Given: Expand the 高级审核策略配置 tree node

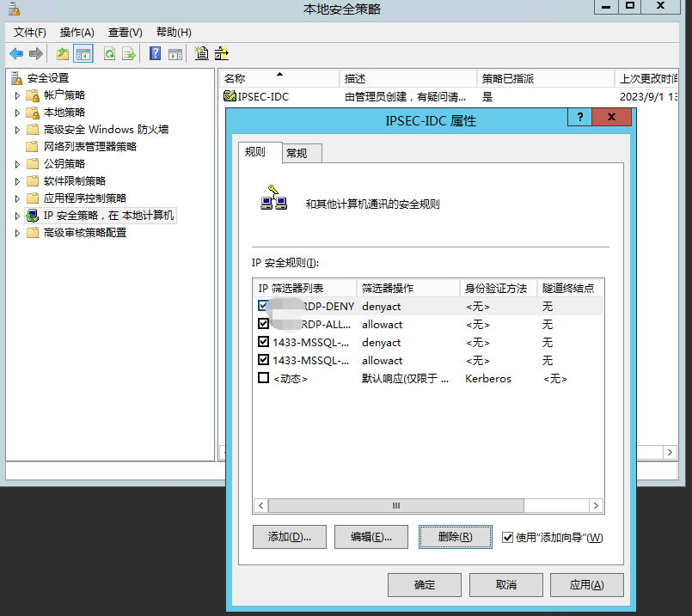Looking at the screenshot, I should pyautogui.click(x=17, y=233).
